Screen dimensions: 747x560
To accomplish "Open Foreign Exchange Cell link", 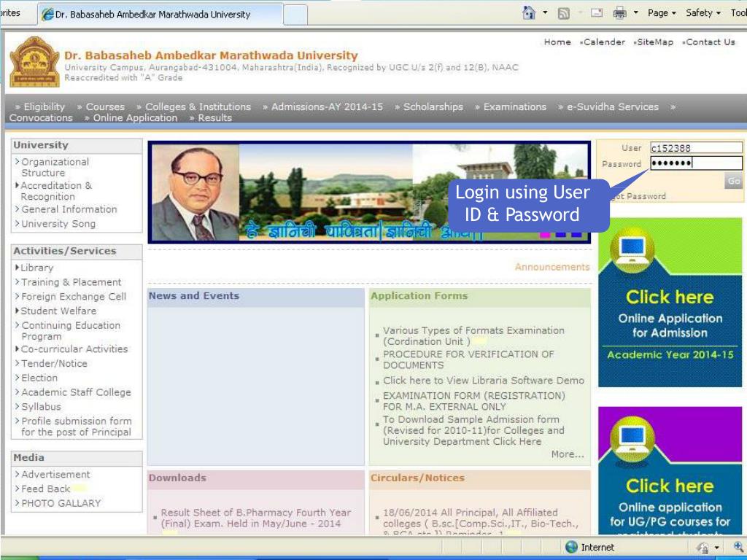I will pyautogui.click(x=74, y=296).
